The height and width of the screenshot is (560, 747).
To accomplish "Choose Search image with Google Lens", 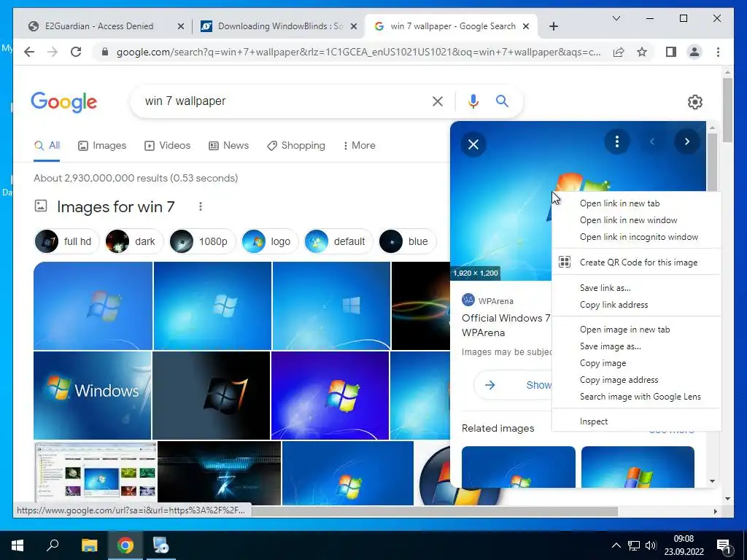I will [x=636, y=396].
